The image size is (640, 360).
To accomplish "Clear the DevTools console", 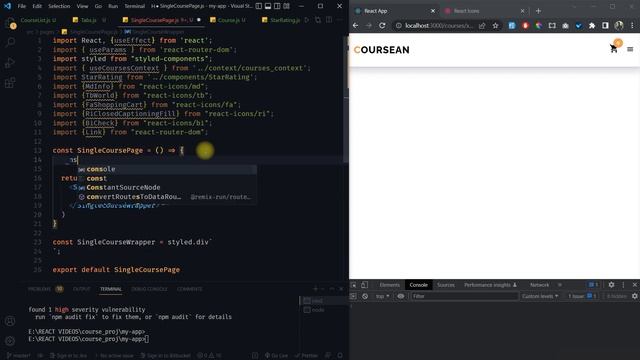I will 365,296.
